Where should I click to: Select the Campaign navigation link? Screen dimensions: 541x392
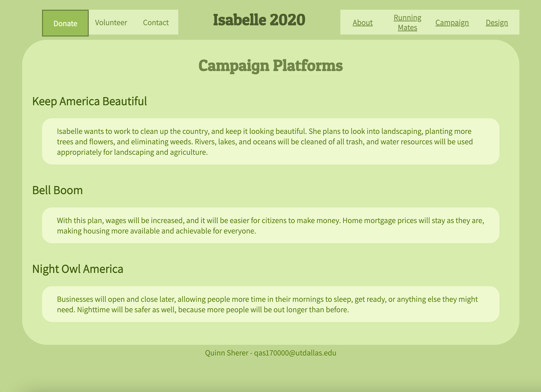452,23
